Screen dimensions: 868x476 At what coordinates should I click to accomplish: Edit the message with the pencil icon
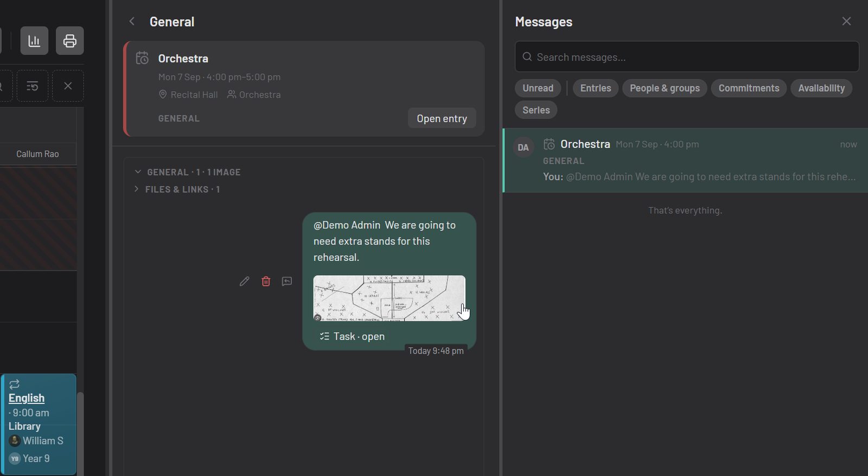tap(244, 281)
